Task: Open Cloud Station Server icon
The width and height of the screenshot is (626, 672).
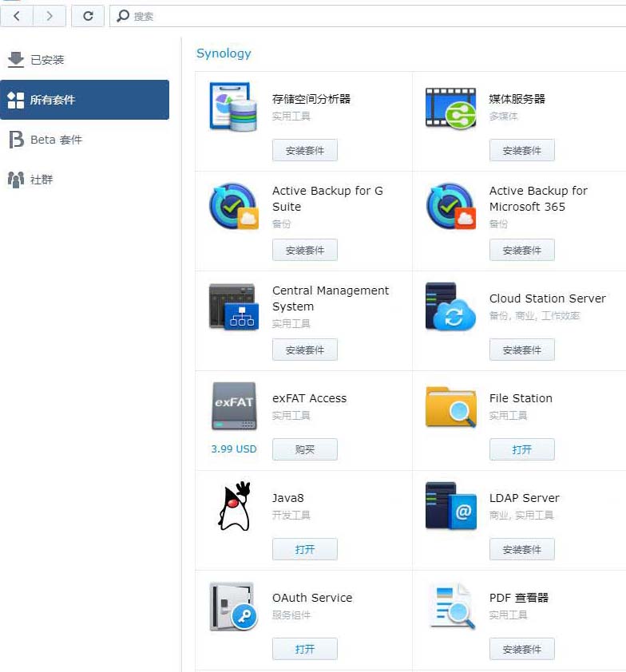Action: (x=450, y=306)
